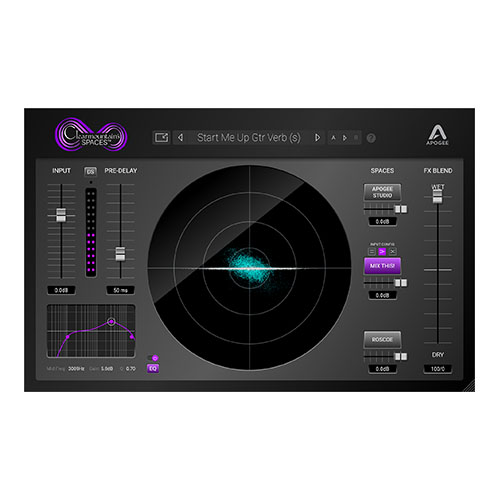The height and width of the screenshot is (500, 500).
Task: Open the Start Me Up Gtr Verb preset list
Action: click(x=249, y=137)
